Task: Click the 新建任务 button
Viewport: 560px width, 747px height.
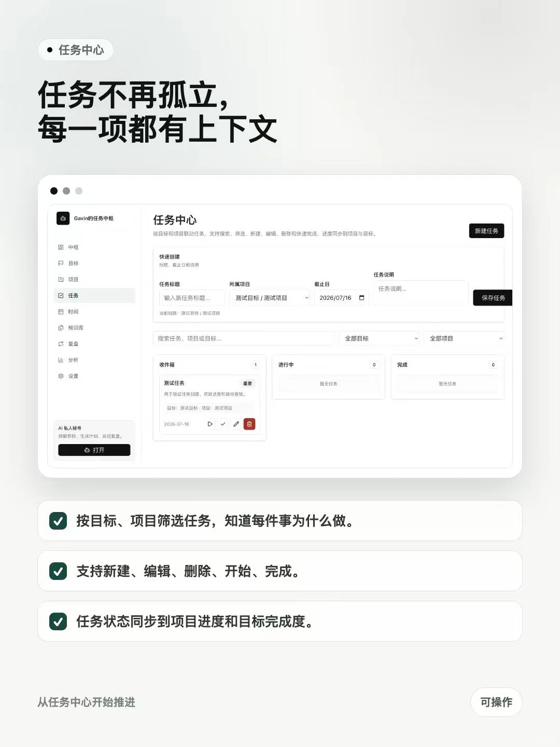Action: [x=486, y=231]
